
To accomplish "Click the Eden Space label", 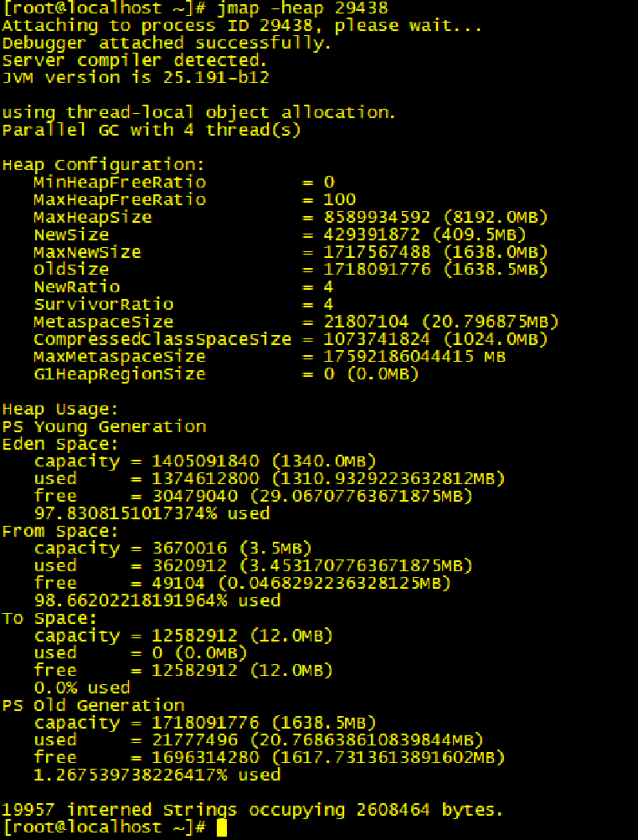I will (x=60, y=444).
